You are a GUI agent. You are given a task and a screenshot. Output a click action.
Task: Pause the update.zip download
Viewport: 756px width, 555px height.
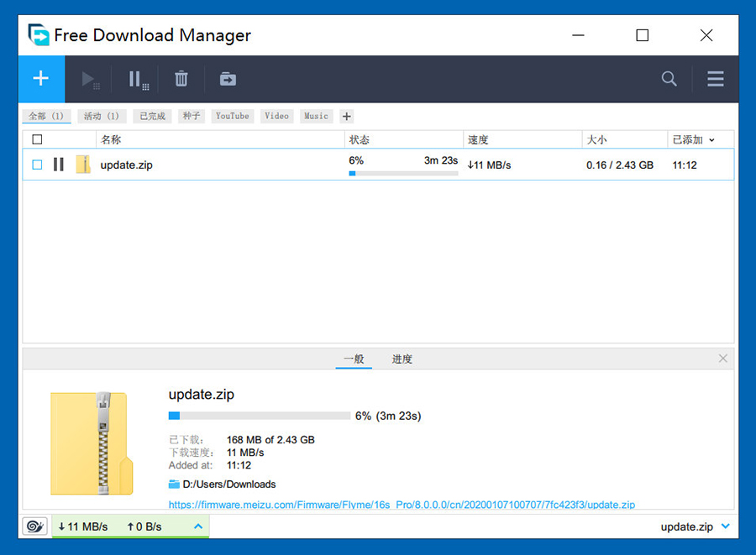tap(59, 165)
